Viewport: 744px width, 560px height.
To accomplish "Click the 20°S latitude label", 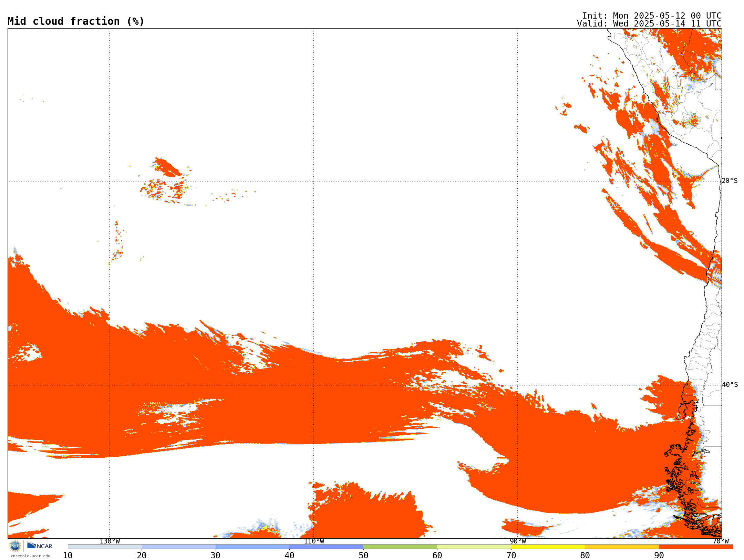I will click(730, 180).
